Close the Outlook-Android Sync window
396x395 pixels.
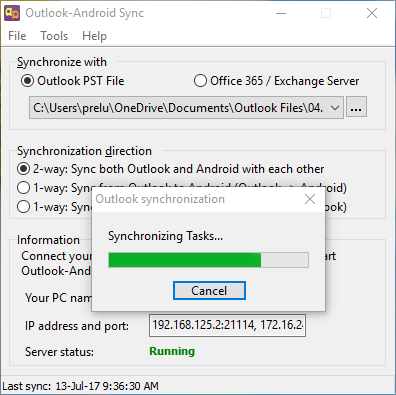click(372, 13)
